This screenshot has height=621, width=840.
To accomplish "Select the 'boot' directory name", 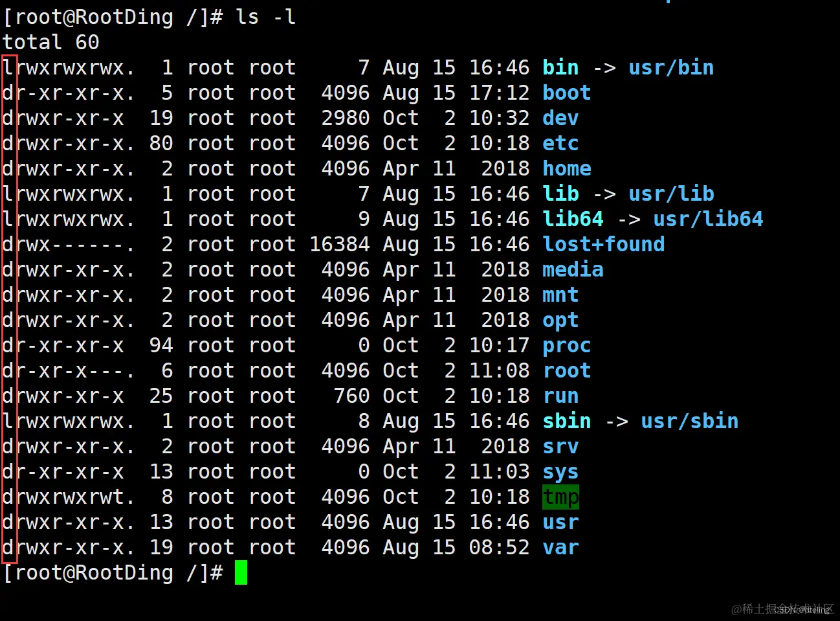I will [566, 93].
